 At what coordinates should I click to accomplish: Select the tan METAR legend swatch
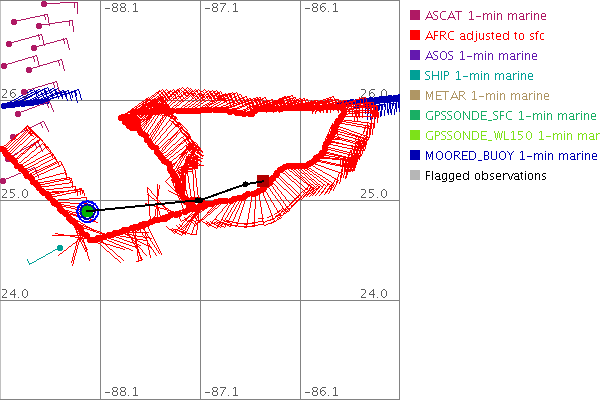coord(415,96)
